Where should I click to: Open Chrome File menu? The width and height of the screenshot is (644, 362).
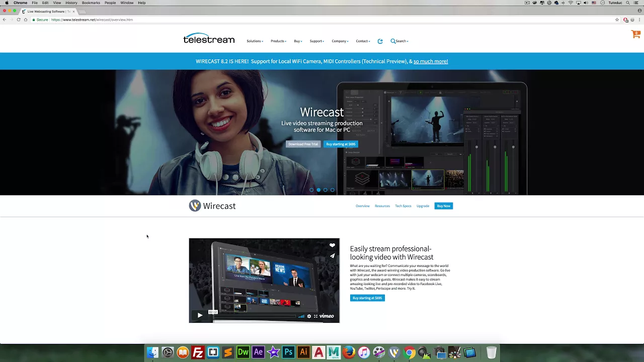[x=35, y=3]
